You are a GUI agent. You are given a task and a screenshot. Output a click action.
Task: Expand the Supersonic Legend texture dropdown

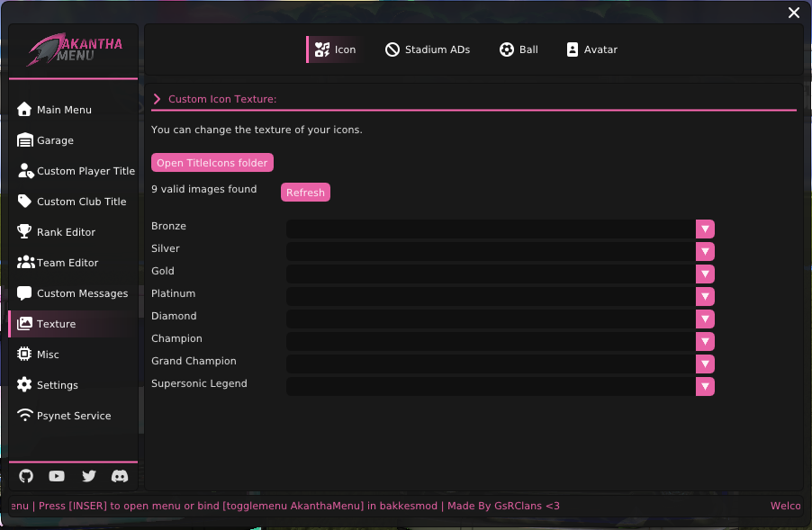tap(705, 387)
